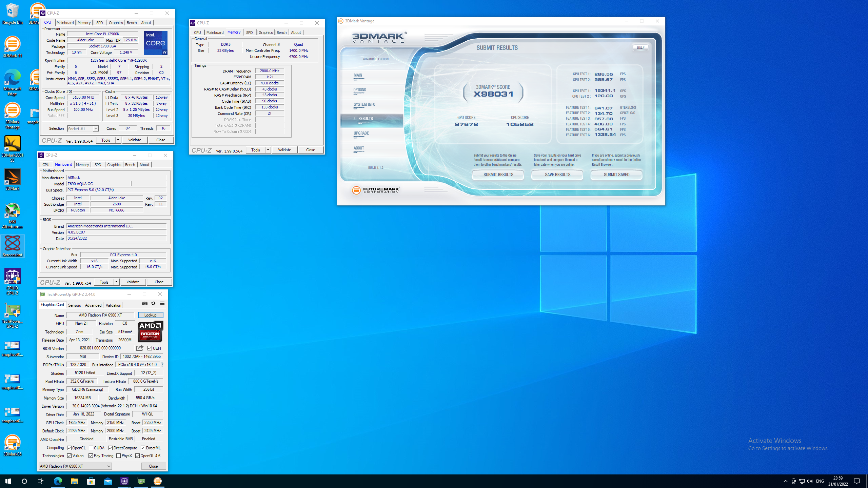This screenshot has width=868, height=488.
Task: Show hidden system tray icons chevron
Action: [x=785, y=481]
